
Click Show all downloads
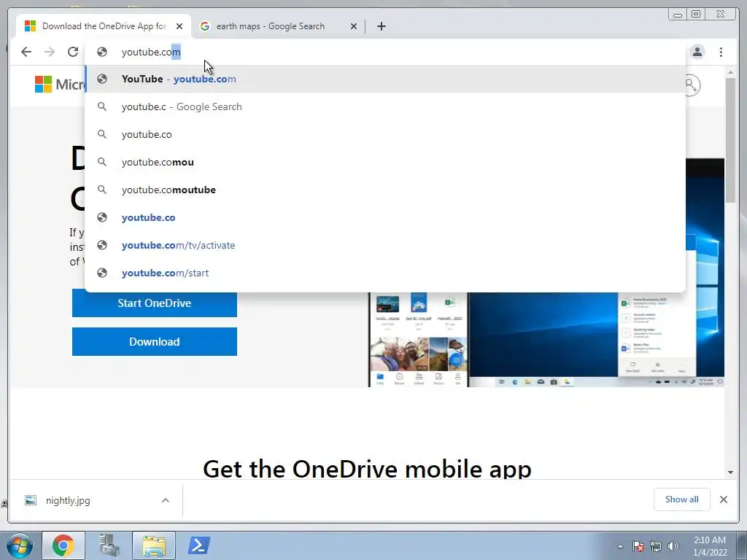pos(682,499)
